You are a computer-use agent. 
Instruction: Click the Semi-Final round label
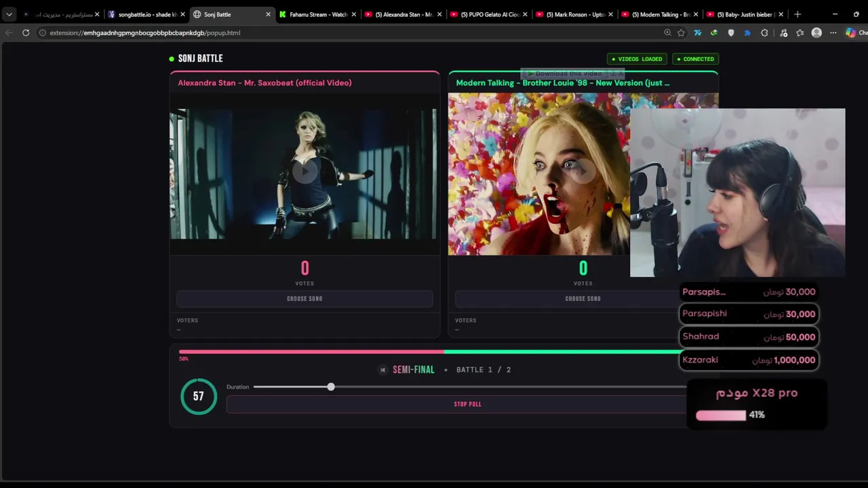pos(414,370)
